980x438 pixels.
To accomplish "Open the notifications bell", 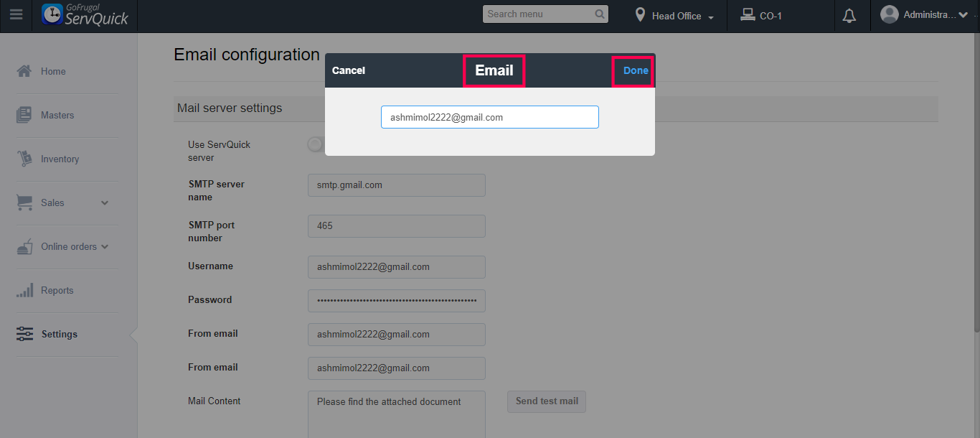I will (x=849, y=16).
